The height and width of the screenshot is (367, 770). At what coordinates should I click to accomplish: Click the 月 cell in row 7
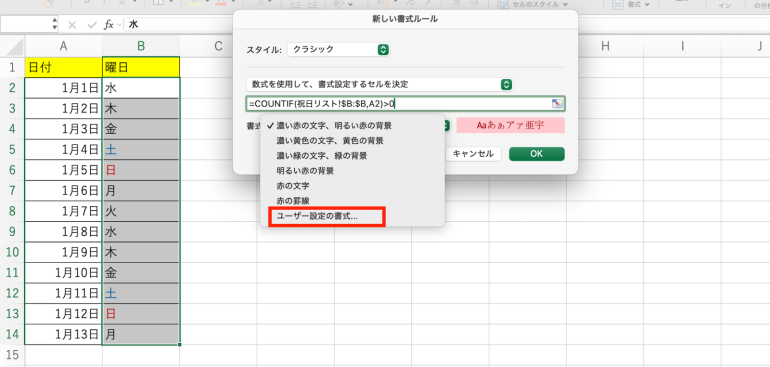pyautogui.click(x=141, y=191)
